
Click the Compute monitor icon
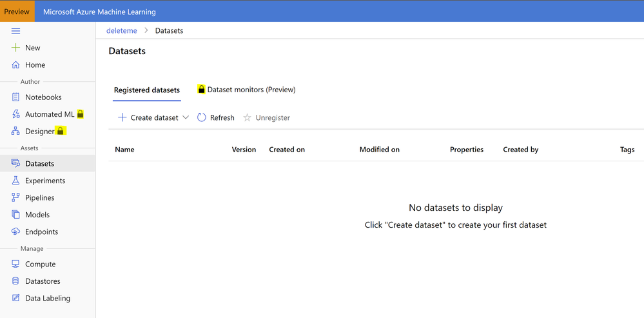point(16,264)
